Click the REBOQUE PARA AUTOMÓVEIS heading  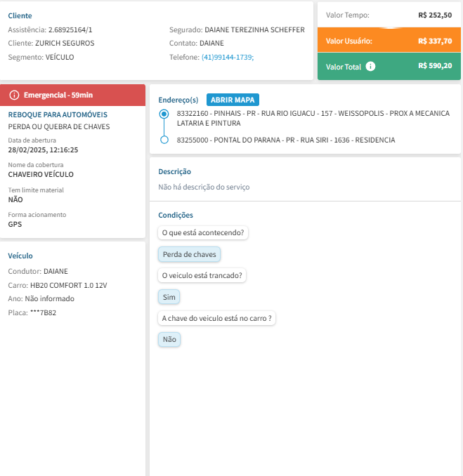tap(58, 114)
